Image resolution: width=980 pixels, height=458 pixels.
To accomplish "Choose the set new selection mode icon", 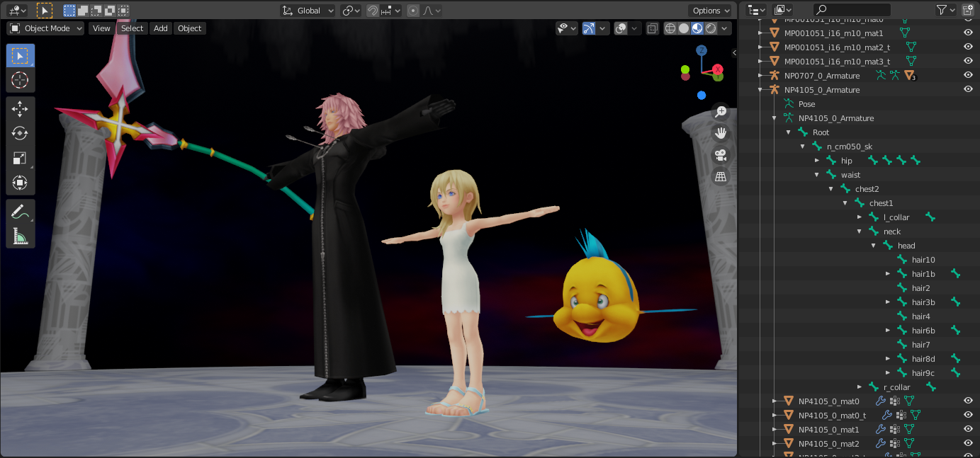I will (69, 11).
